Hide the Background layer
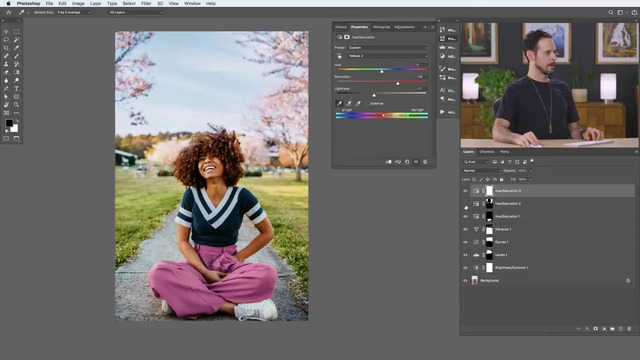The width and height of the screenshot is (640, 360). coord(465,281)
